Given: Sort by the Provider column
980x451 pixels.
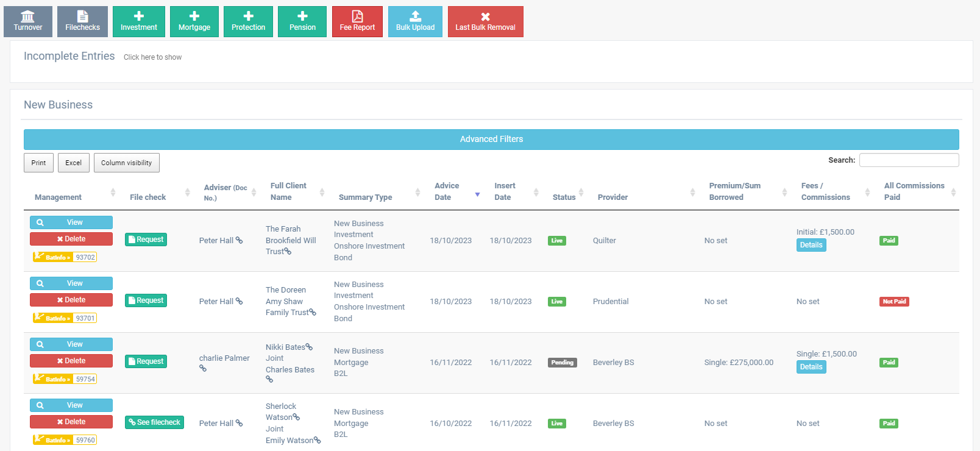Looking at the screenshot, I should [692, 193].
